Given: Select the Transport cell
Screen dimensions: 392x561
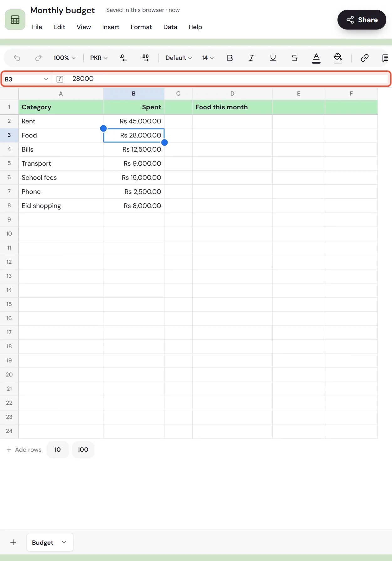Looking at the screenshot, I should click(61, 164).
